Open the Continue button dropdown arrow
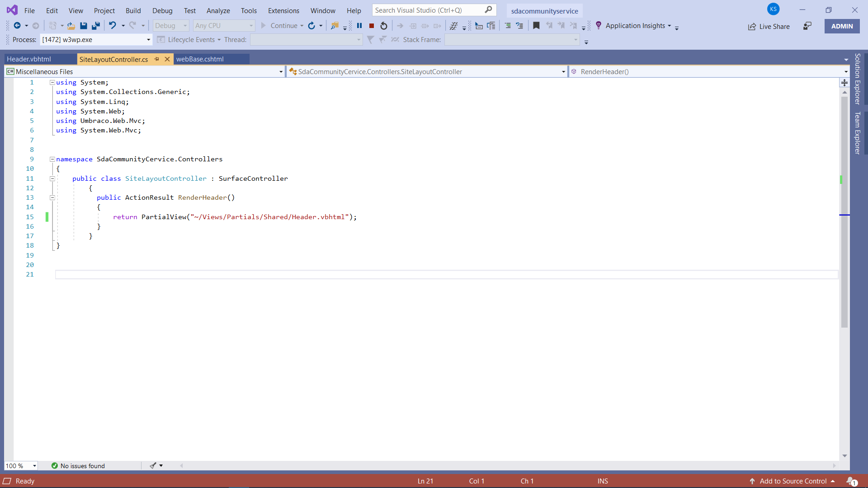 302,26
